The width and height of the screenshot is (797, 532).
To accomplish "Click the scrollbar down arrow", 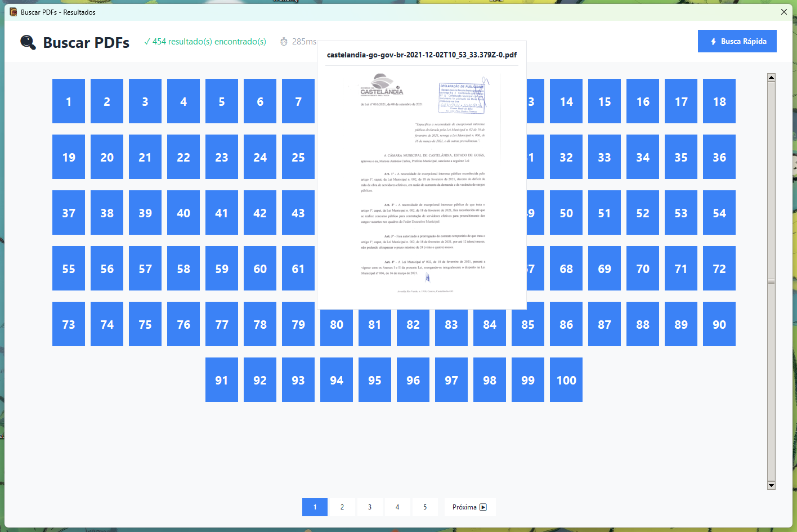I will [771, 485].
